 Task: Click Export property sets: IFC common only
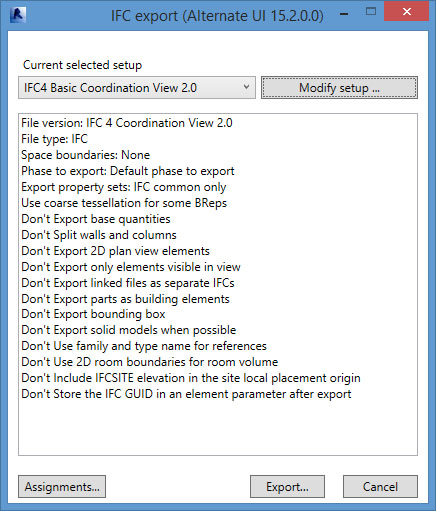tap(124, 187)
